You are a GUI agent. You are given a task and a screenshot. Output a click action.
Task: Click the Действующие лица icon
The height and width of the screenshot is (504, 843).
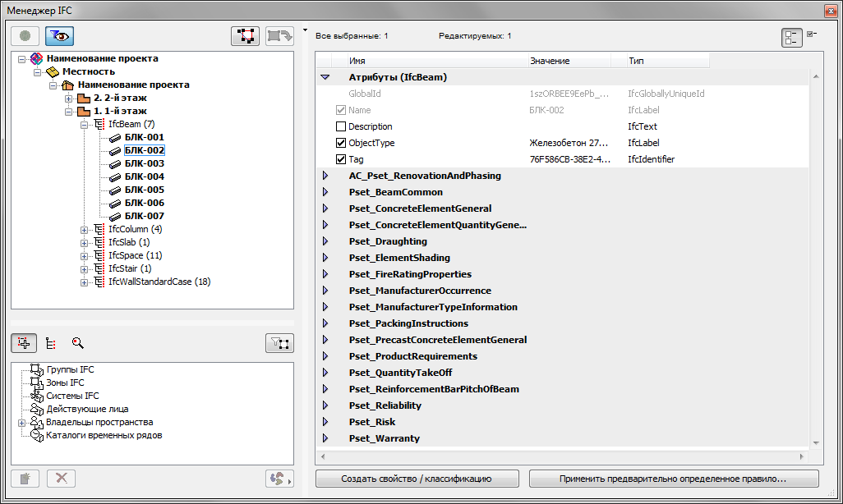click(x=36, y=409)
